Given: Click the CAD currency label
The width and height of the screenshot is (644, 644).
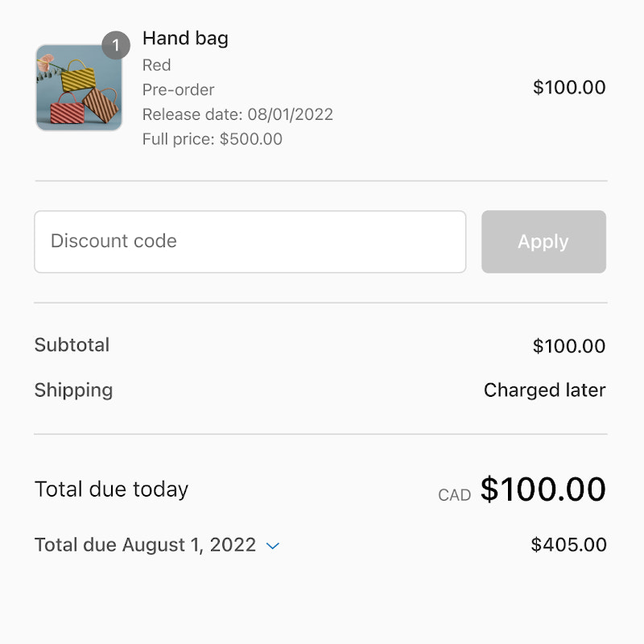Looking at the screenshot, I should [x=455, y=495].
